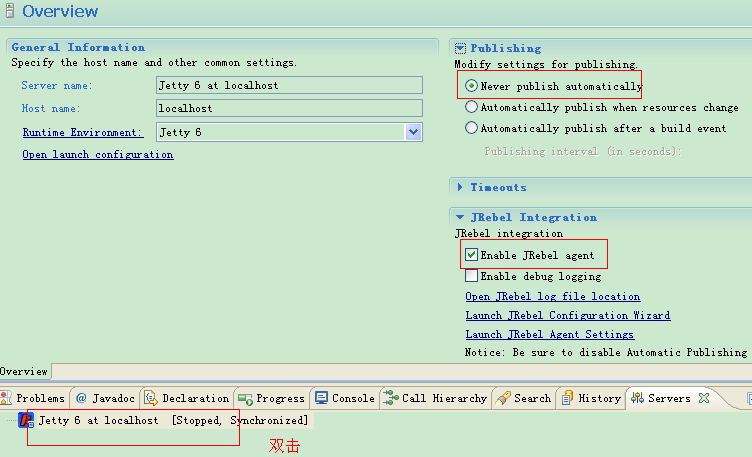This screenshot has width=752, height=457.
Task: Close the Servers view tab
Action: tap(704, 398)
